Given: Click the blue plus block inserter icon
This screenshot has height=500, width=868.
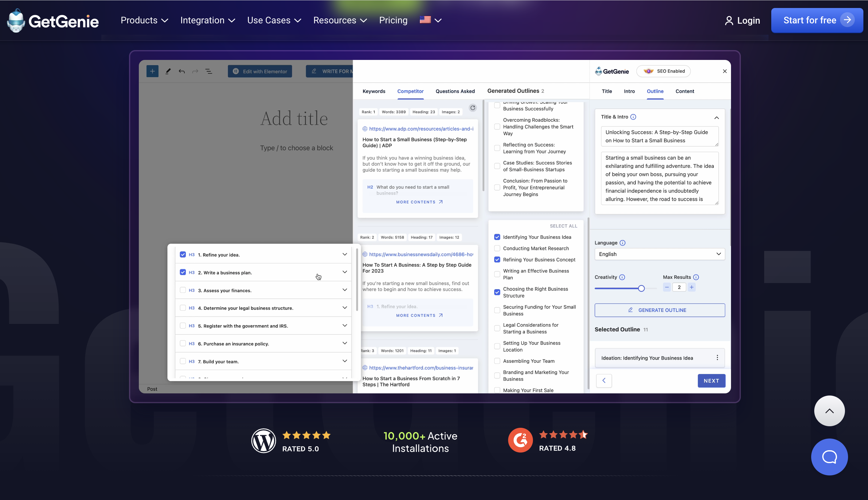Looking at the screenshot, I should (152, 71).
